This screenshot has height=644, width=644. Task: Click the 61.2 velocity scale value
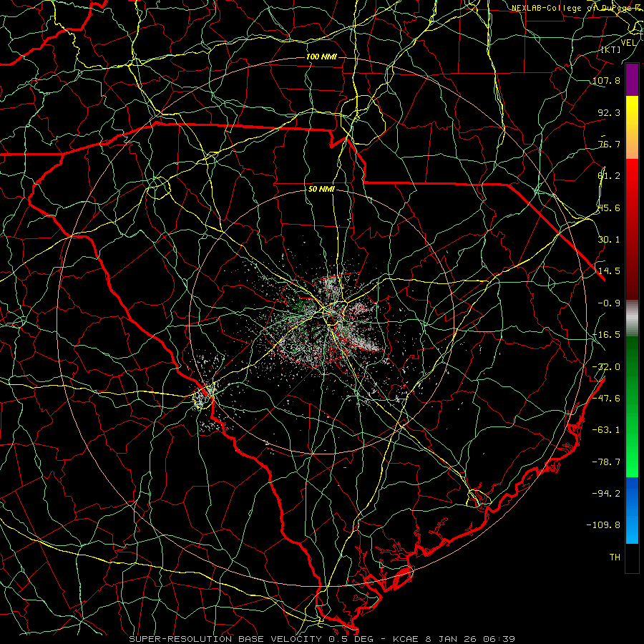(609, 176)
